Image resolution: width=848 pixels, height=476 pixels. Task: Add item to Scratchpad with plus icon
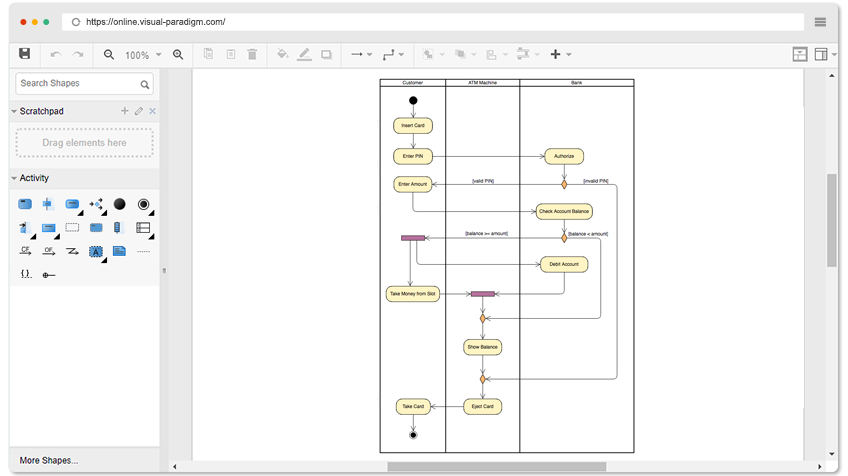[x=124, y=111]
